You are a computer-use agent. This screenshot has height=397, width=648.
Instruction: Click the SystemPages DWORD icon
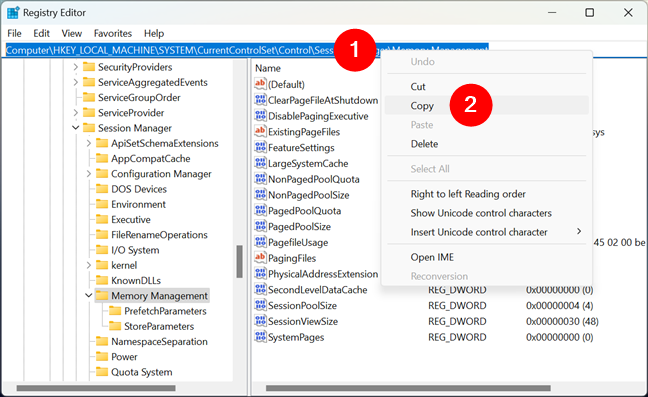click(260, 337)
